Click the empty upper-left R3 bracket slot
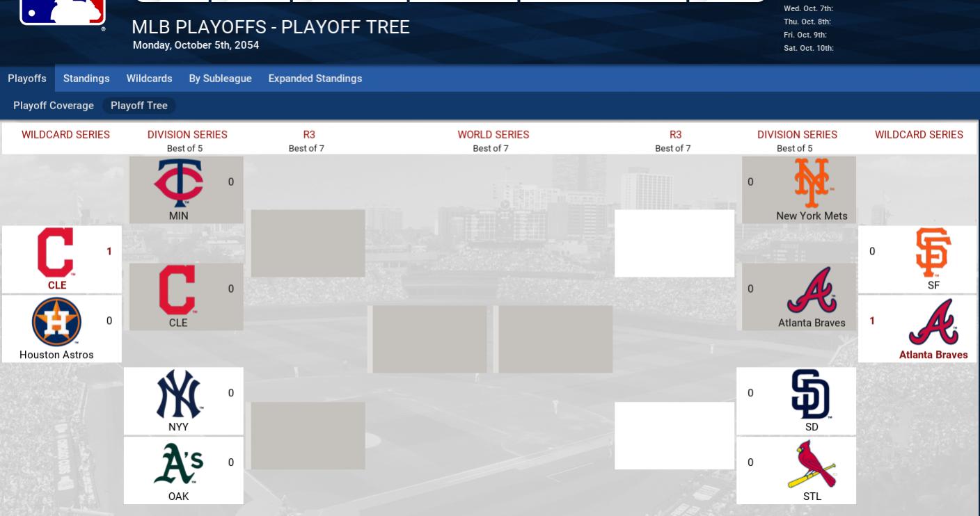This screenshot has width=980, height=516. coord(308,243)
